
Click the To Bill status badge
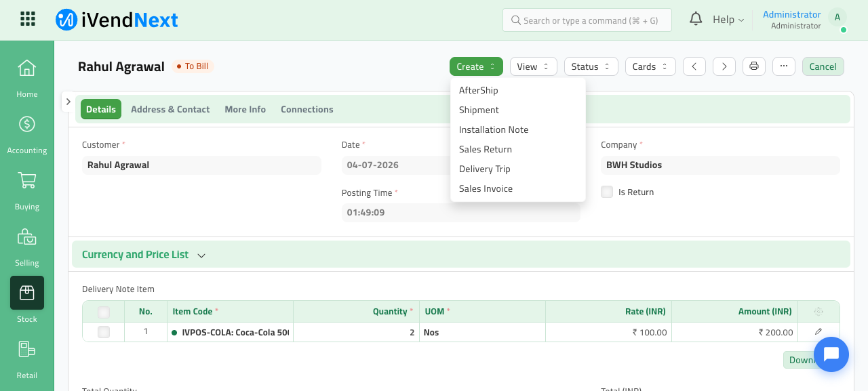(x=193, y=66)
